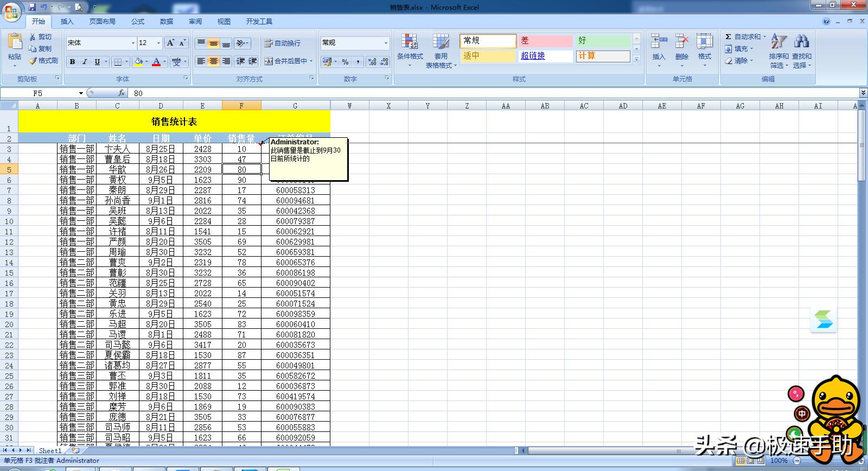
Task: Switch to the 插入 ribbon tab
Action: [x=67, y=22]
